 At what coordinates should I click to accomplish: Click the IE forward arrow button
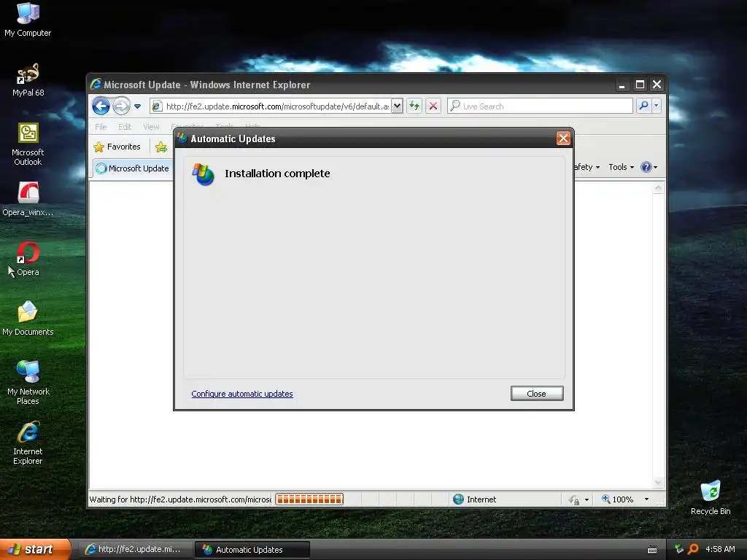pyautogui.click(x=122, y=106)
